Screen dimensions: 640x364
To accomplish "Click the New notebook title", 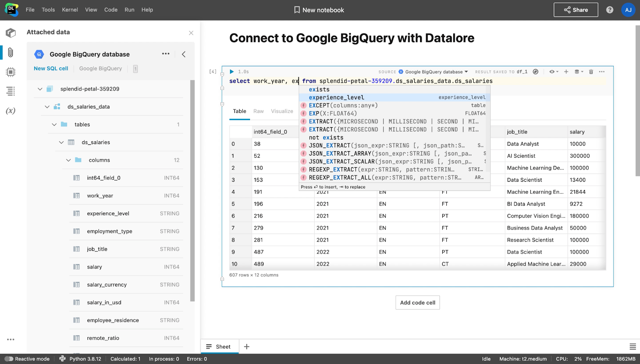I will point(323,10).
